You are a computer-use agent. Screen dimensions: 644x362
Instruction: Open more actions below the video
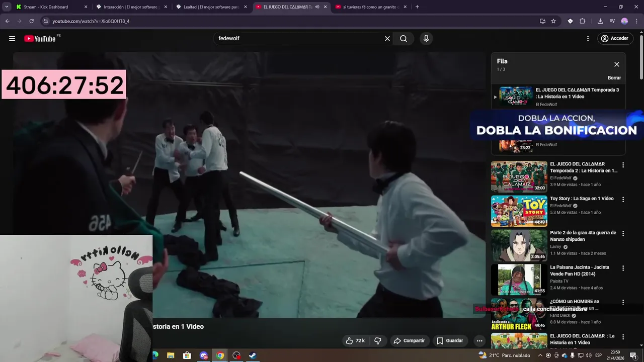479,341
